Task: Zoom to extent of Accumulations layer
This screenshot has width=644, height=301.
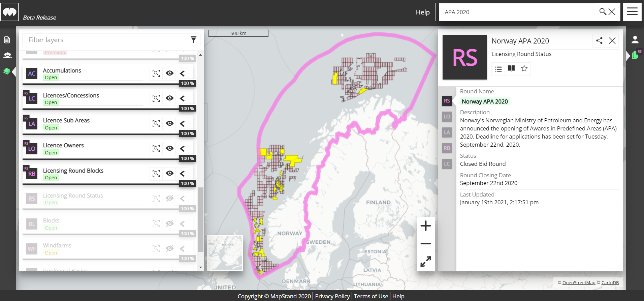Action: pyautogui.click(x=156, y=73)
